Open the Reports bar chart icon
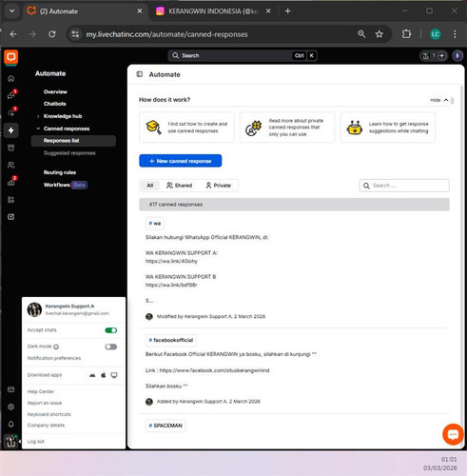This screenshot has height=476, width=467. point(11,182)
